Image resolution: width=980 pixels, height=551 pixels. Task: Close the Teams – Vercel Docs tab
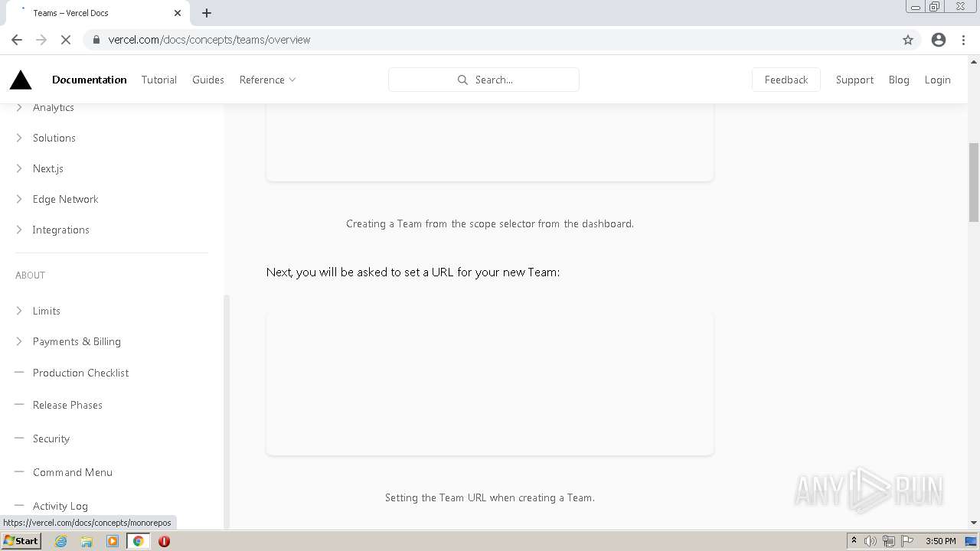point(178,13)
